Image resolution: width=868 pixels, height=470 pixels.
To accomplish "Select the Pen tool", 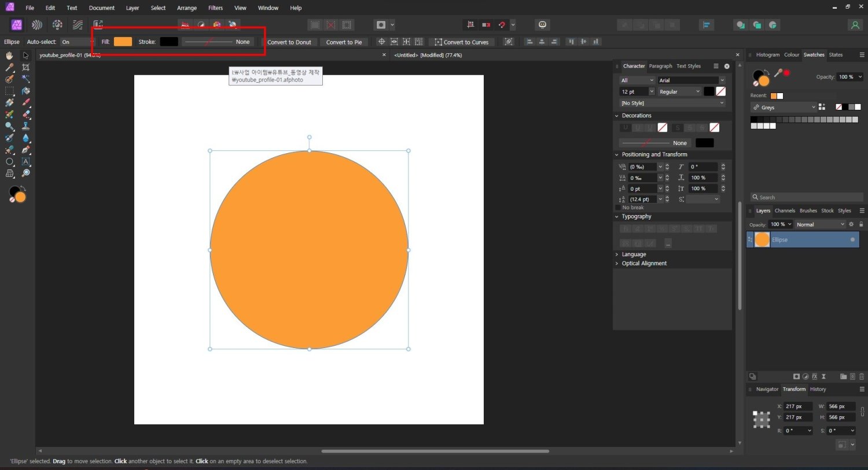I will tap(25, 149).
